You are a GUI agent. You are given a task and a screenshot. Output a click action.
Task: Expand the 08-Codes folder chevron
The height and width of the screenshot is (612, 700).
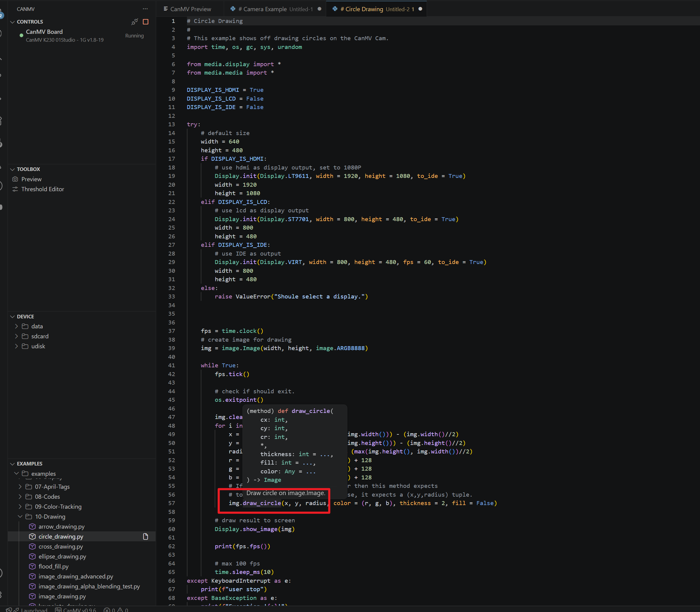tap(20, 497)
